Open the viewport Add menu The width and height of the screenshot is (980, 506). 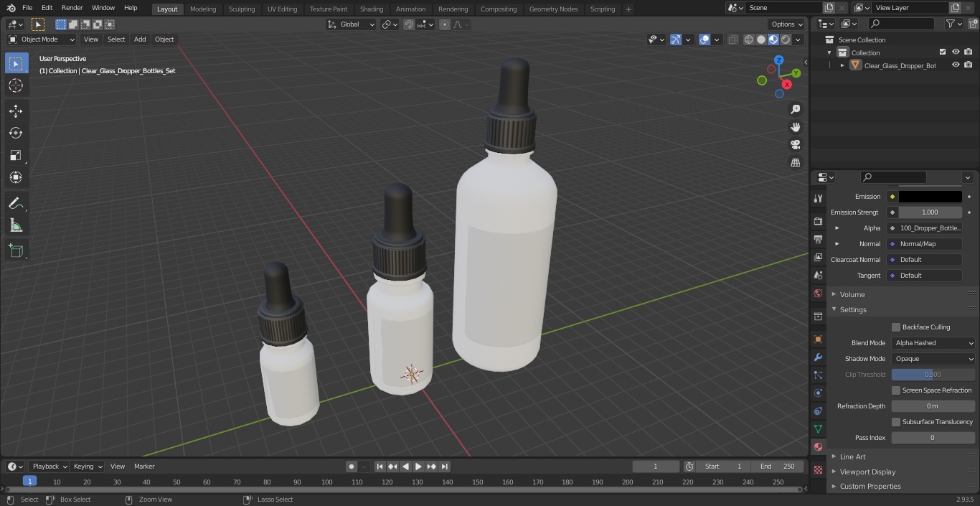coord(140,39)
